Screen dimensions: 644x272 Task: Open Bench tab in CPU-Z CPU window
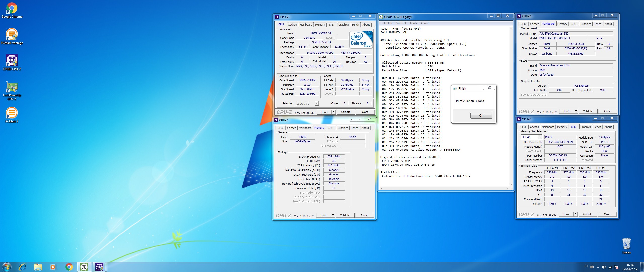pyautogui.click(x=355, y=25)
